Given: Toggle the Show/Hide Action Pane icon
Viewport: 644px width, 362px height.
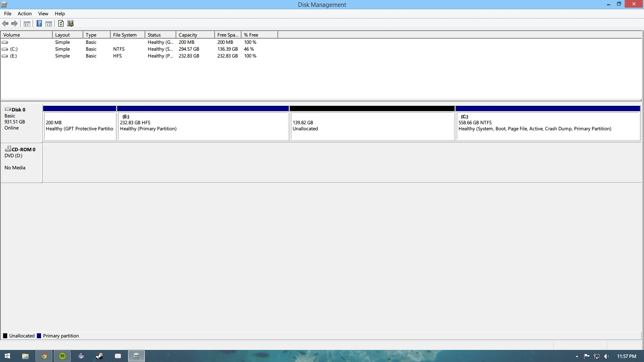Looking at the screenshot, I should (49, 24).
